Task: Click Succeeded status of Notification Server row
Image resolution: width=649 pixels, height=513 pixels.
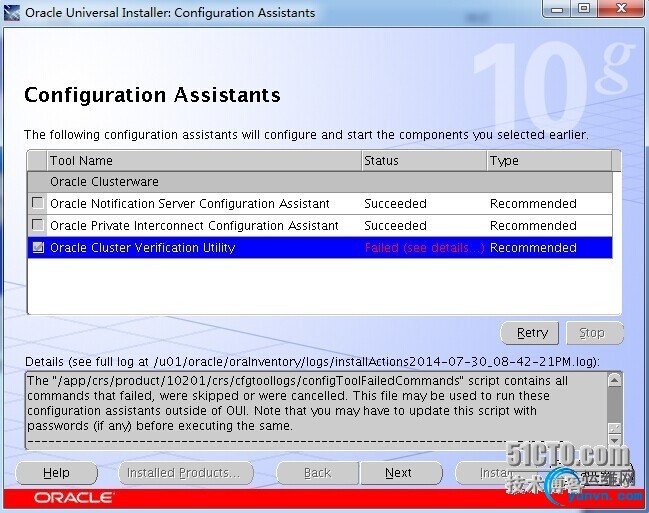Action: pyautogui.click(x=395, y=203)
